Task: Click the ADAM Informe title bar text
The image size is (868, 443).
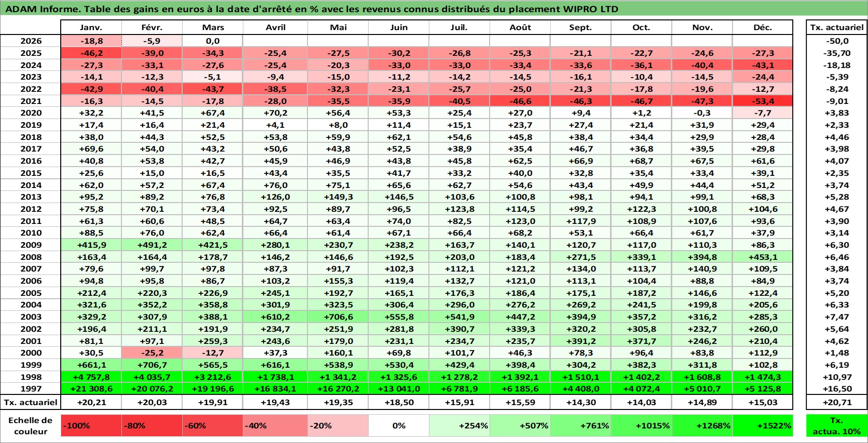Action: tap(311, 9)
